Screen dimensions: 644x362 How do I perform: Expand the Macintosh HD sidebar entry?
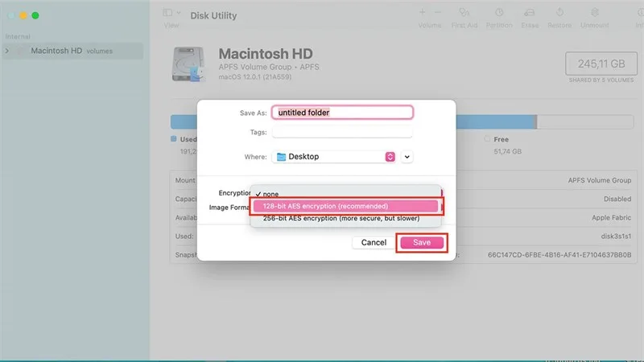[x=7, y=51]
